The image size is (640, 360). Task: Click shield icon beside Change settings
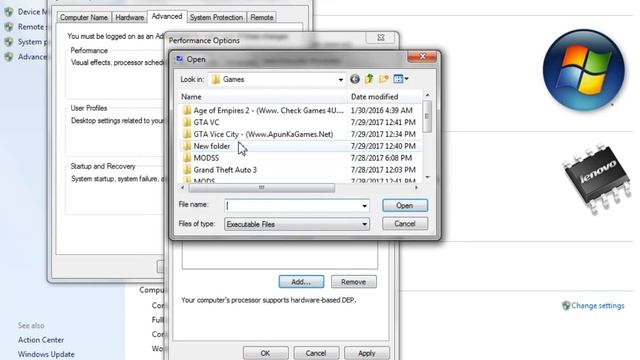click(566, 305)
